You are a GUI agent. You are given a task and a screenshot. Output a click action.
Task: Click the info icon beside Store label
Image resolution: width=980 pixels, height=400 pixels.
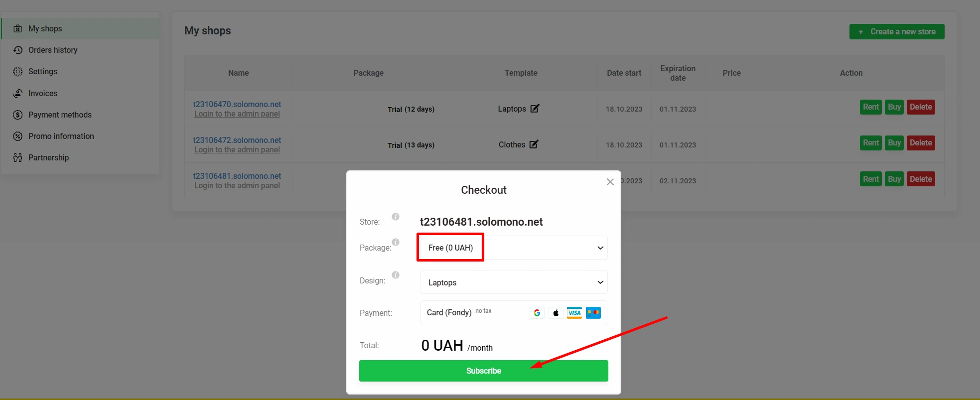[396, 217]
